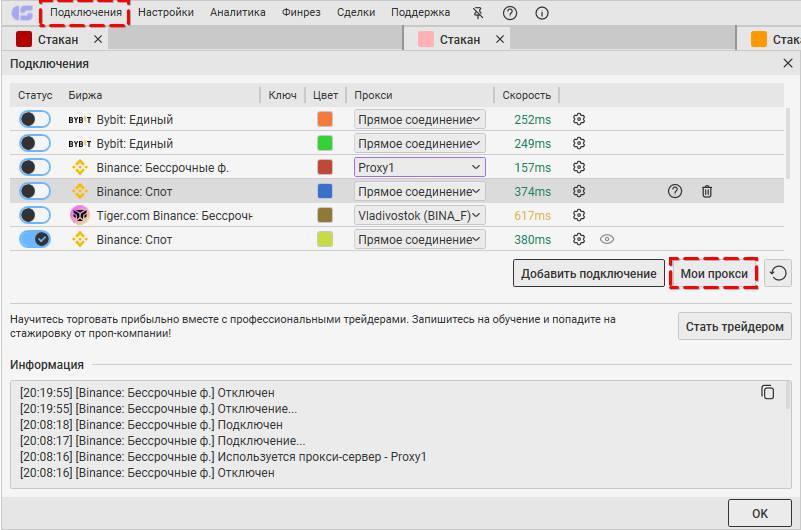Disable the active Binance: Спот connection switch
801x530 pixels.
35,239
